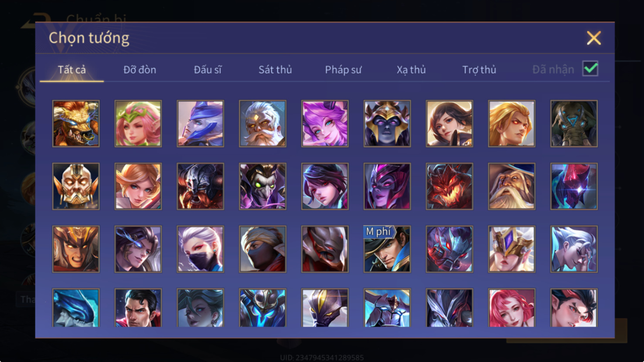The width and height of the screenshot is (644, 362).
Task: Close the 'Chọn tướng' dialog
Action: pyautogui.click(x=593, y=38)
